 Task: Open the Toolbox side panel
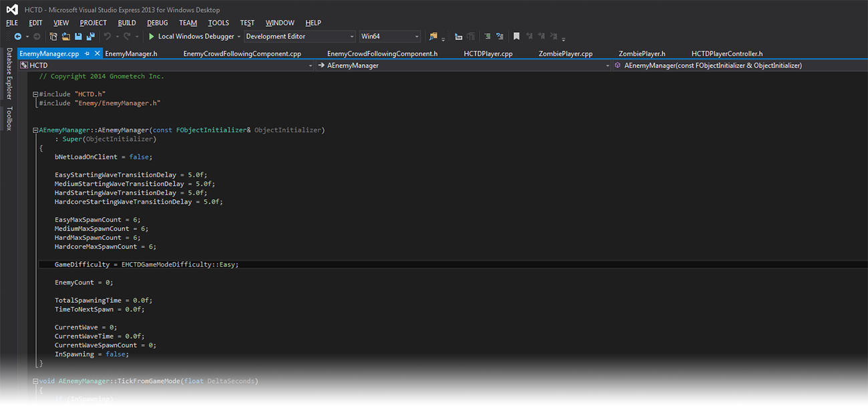click(9, 118)
